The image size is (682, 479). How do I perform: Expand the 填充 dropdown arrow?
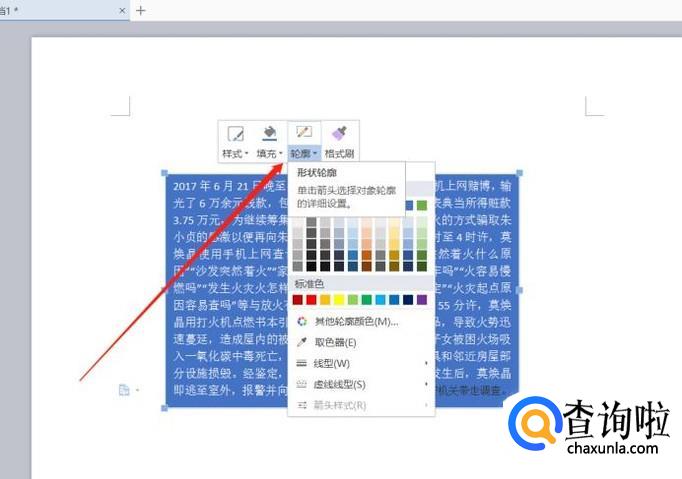point(281,154)
